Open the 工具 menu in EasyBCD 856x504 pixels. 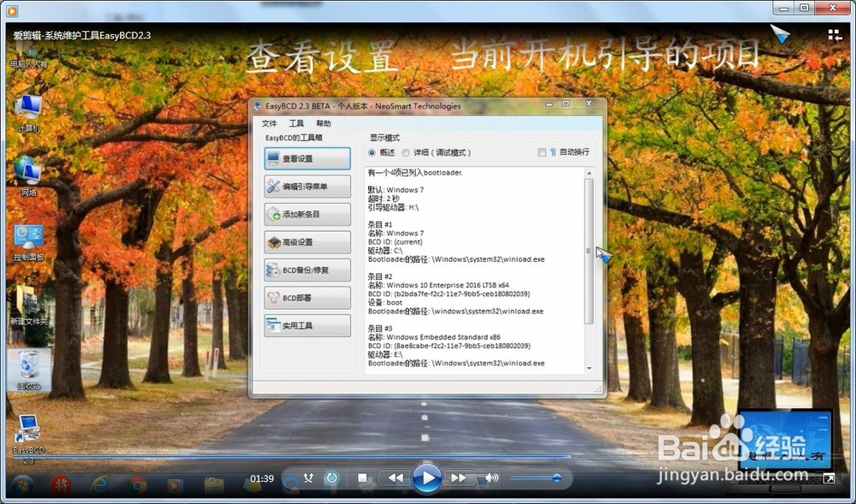pos(296,124)
